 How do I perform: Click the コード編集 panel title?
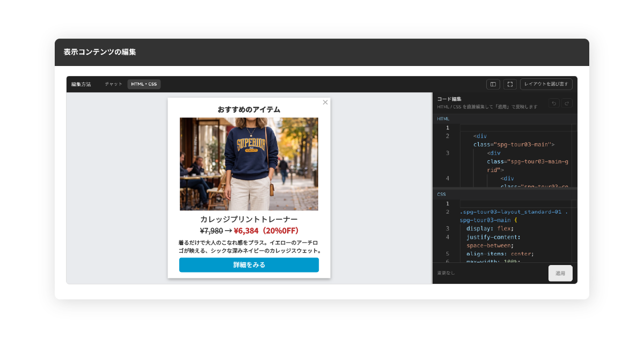[449, 99]
